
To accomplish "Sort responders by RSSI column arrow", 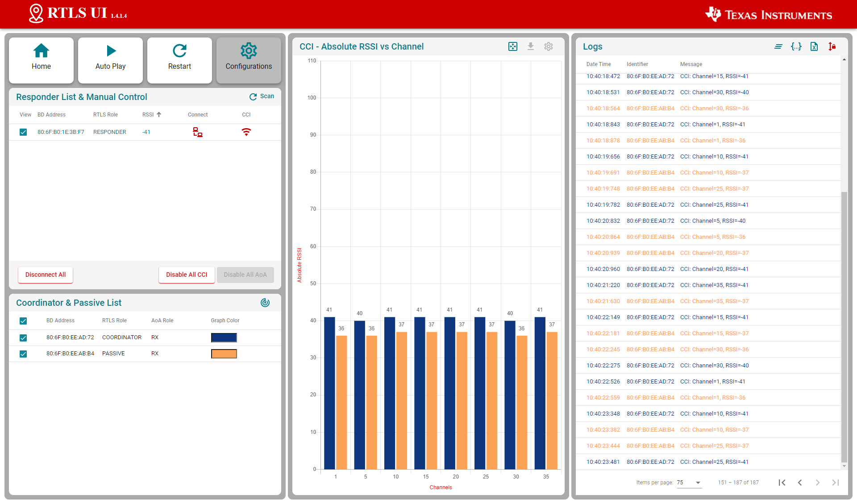I will point(159,115).
